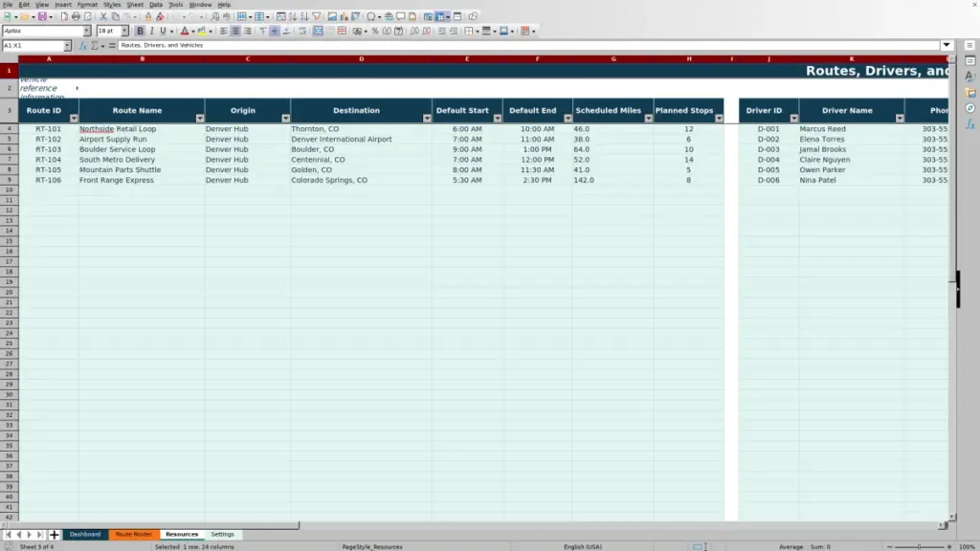Toggle Align Right
Viewport: 980px width, 551px height.
[x=248, y=32]
